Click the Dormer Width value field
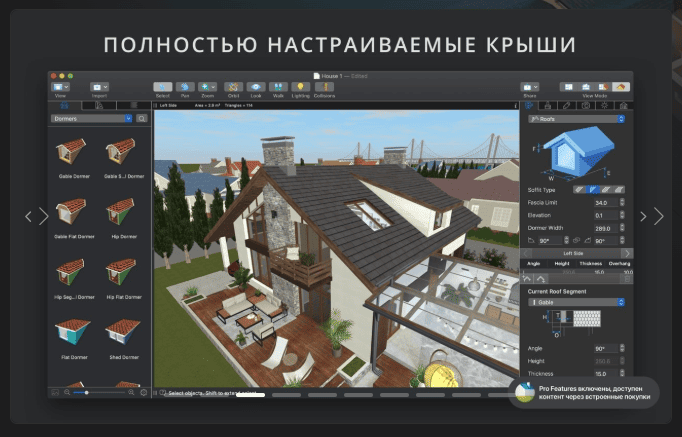Viewport: 682px width, 437px height. pyautogui.click(x=606, y=228)
